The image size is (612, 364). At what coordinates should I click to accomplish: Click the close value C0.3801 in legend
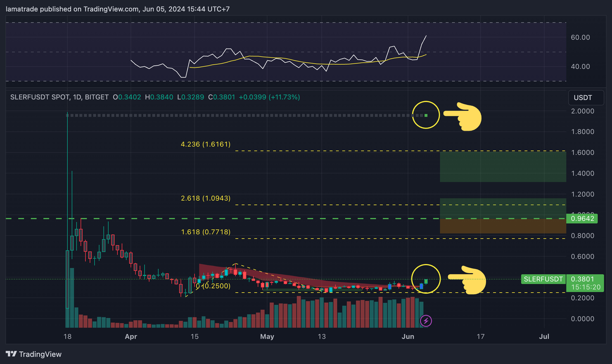222,97
